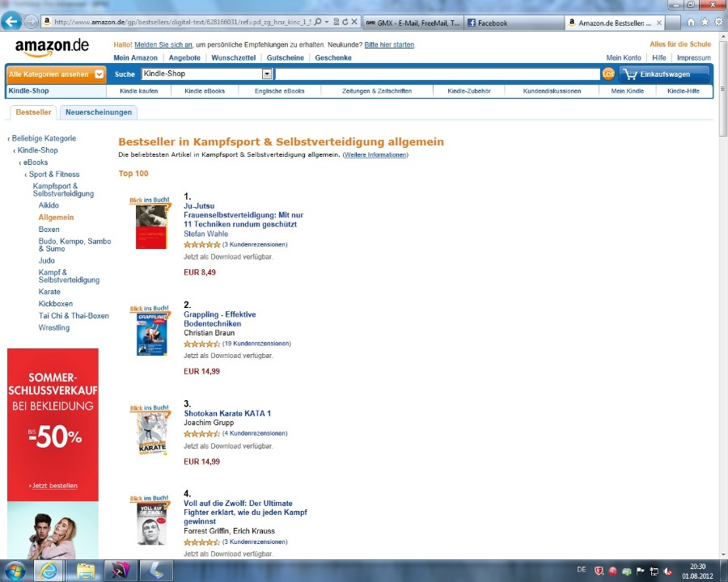Open the browser home icon
Screen dimensions: 728x582
click(x=691, y=22)
